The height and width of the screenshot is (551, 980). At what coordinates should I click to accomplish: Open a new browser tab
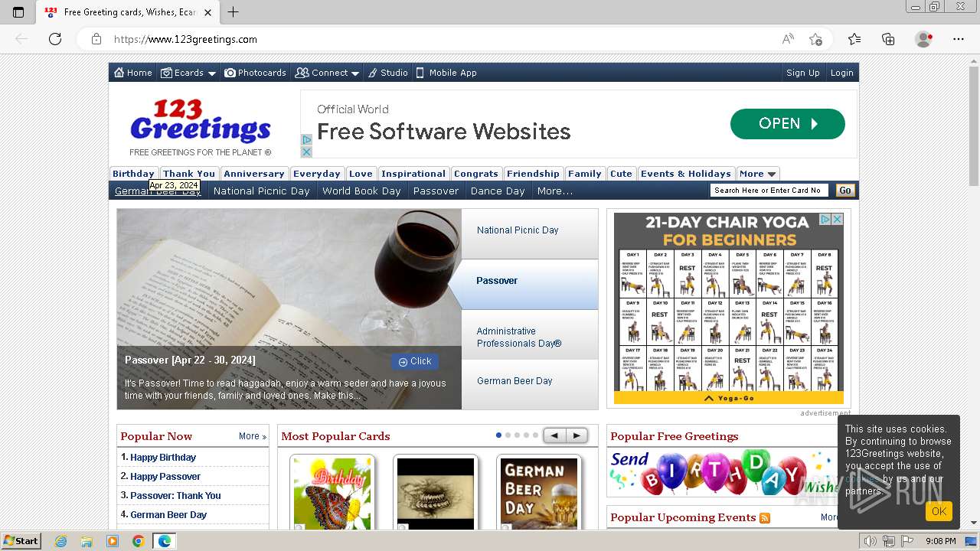pos(234,12)
